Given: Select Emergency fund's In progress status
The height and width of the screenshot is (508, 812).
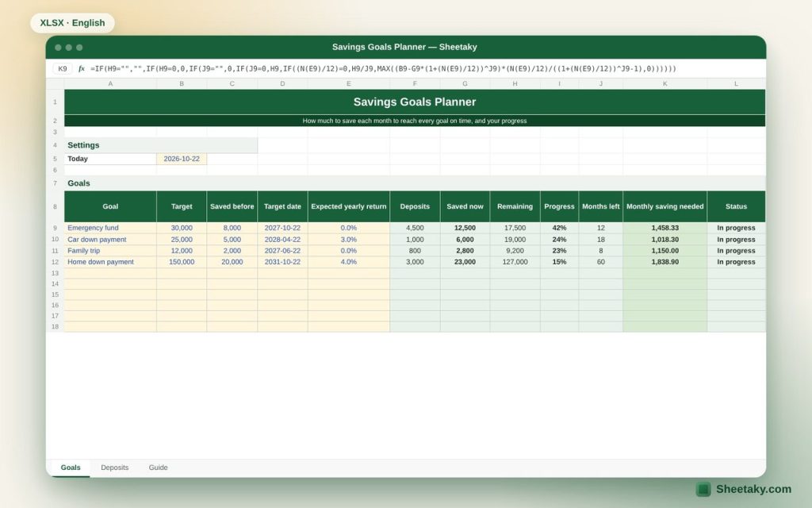Looking at the screenshot, I should point(736,228).
